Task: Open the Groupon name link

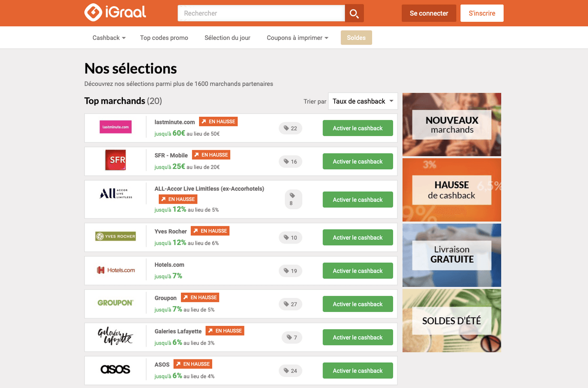Action: pos(165,298)
